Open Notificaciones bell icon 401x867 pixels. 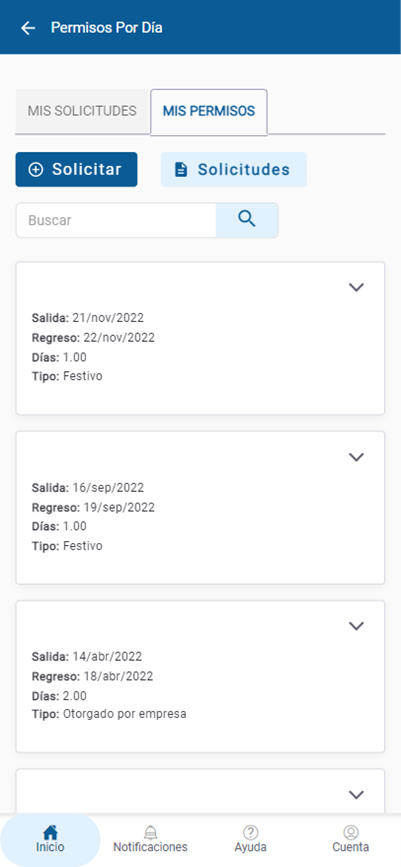[x=150, y=832]
